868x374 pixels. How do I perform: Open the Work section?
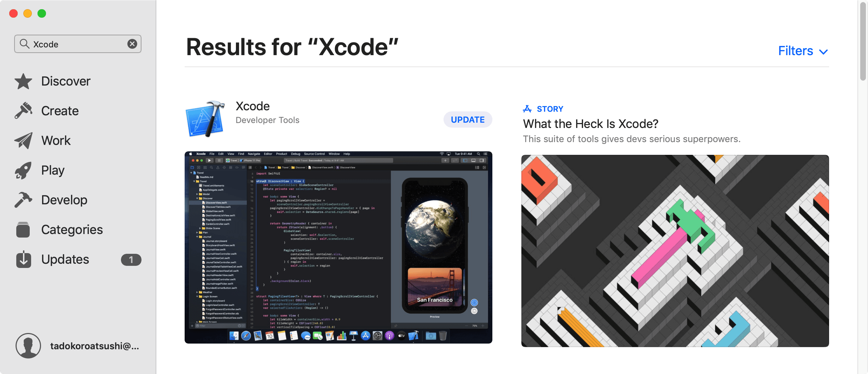(56, 140)
